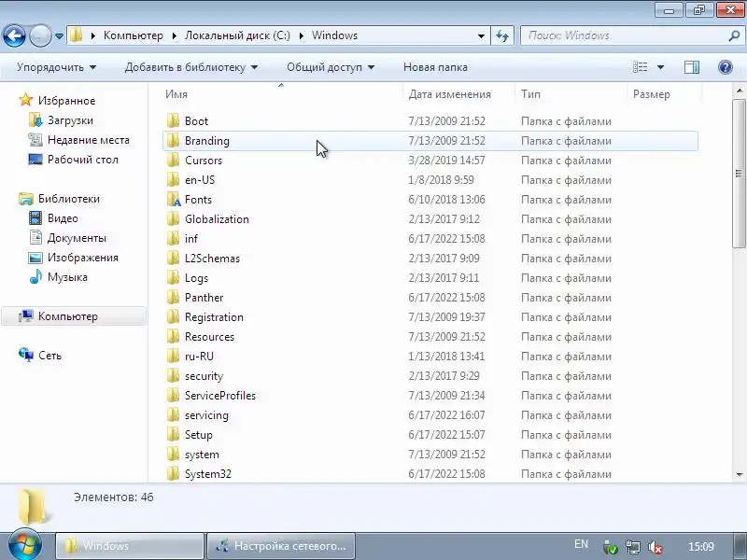Click the vertical scrollbar thumb

click(739, 174)
